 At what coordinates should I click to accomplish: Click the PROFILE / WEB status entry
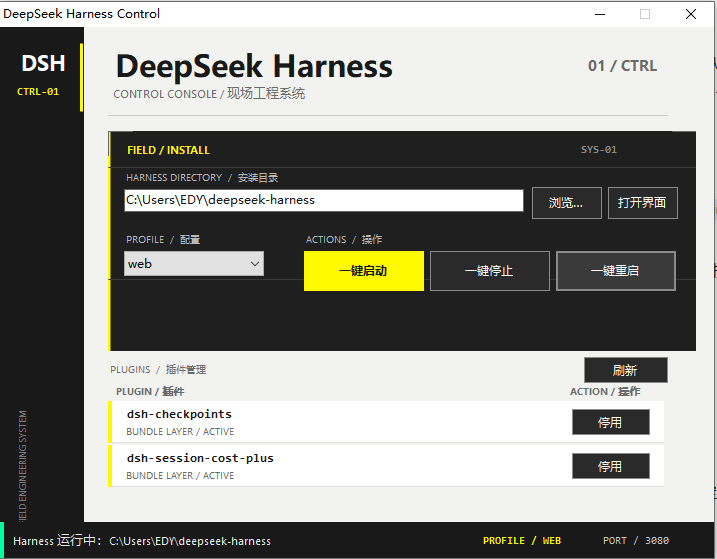pyautogui.click(x=522, y=541)
